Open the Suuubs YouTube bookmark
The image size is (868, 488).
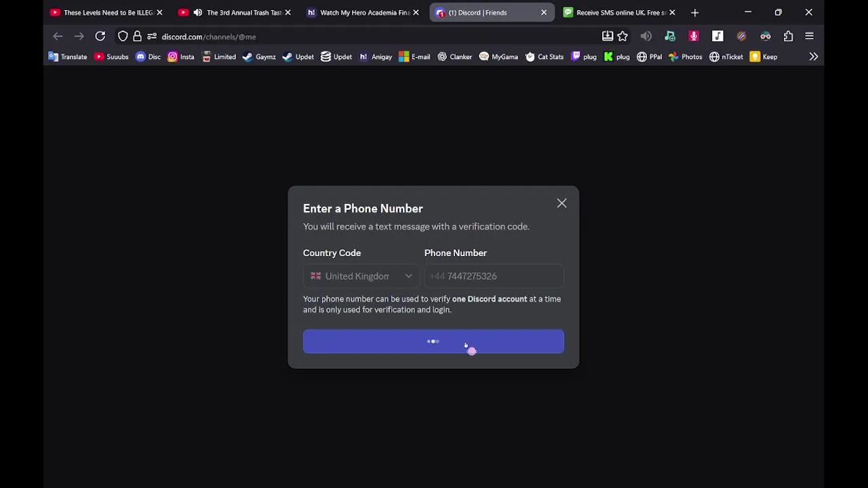(111, 57)
